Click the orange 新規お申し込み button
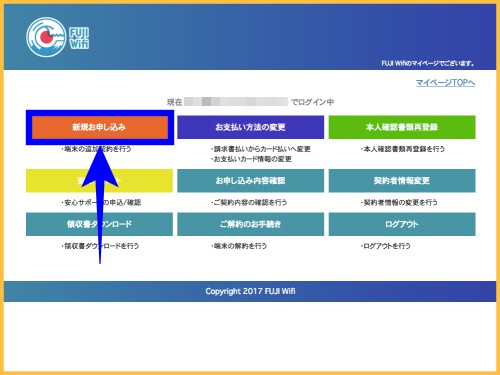500x375 pixels. tap(100, 127)
